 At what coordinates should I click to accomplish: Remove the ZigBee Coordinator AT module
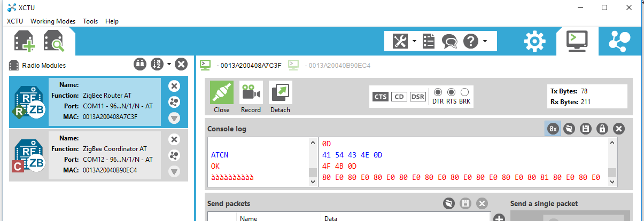click(x=174, y=139)
